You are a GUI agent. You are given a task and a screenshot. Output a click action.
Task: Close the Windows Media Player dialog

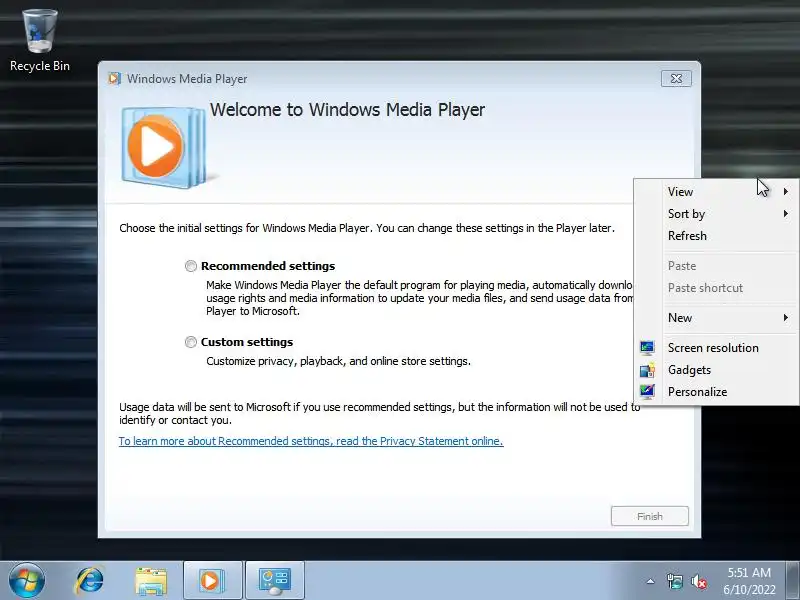point(676,79)
